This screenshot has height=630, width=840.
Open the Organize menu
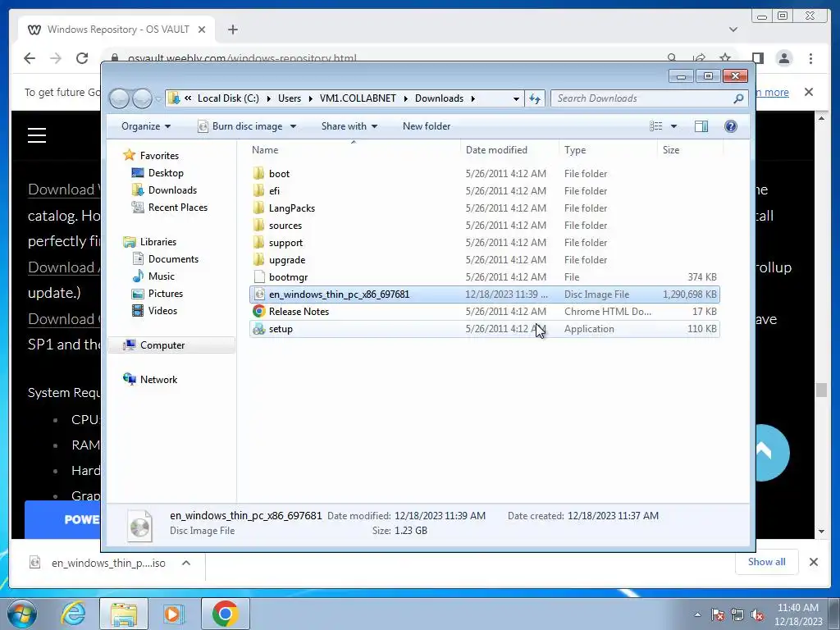click(146, 126)
